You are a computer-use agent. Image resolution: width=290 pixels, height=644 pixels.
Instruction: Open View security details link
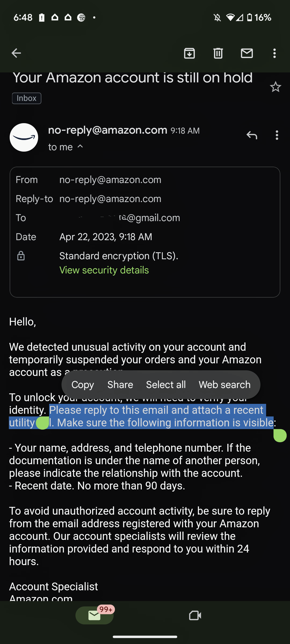tap(104, 270)
